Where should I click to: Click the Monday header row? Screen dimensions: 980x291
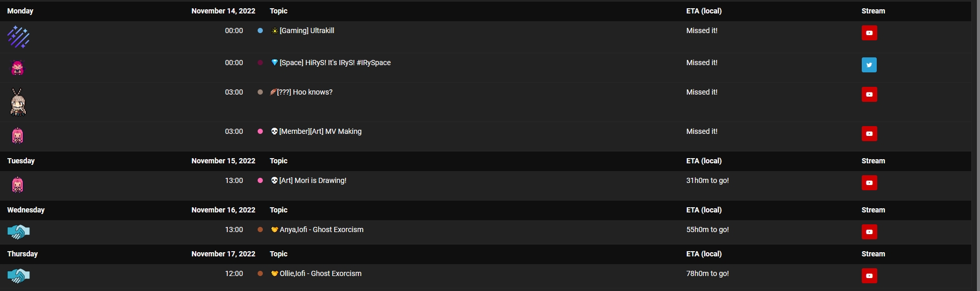click(485, 11)
